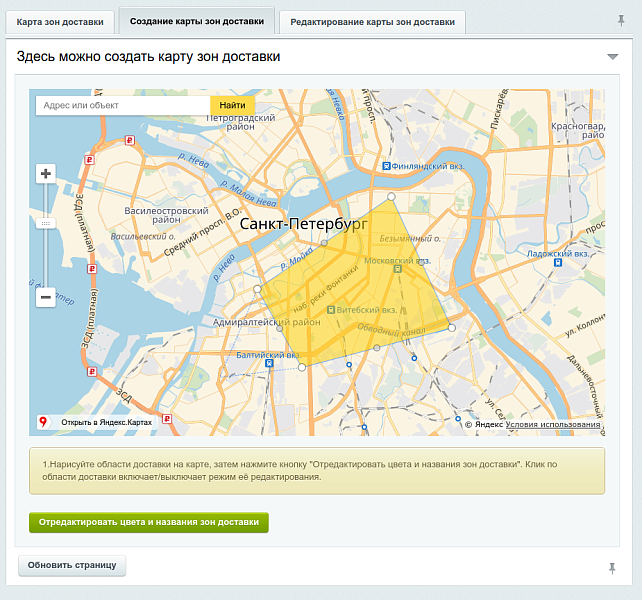Open the Условия использования link
The image size is (642, 600).
pos(553,425)
